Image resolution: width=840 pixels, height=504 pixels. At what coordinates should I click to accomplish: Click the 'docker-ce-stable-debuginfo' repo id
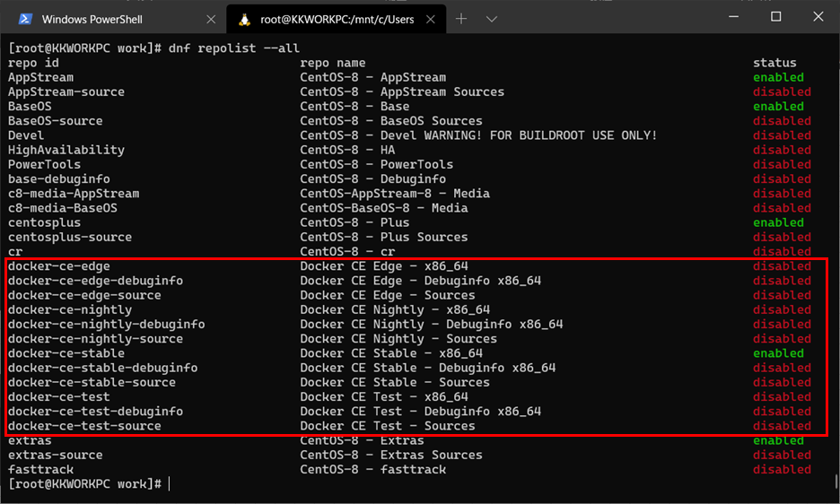(102, 368)
